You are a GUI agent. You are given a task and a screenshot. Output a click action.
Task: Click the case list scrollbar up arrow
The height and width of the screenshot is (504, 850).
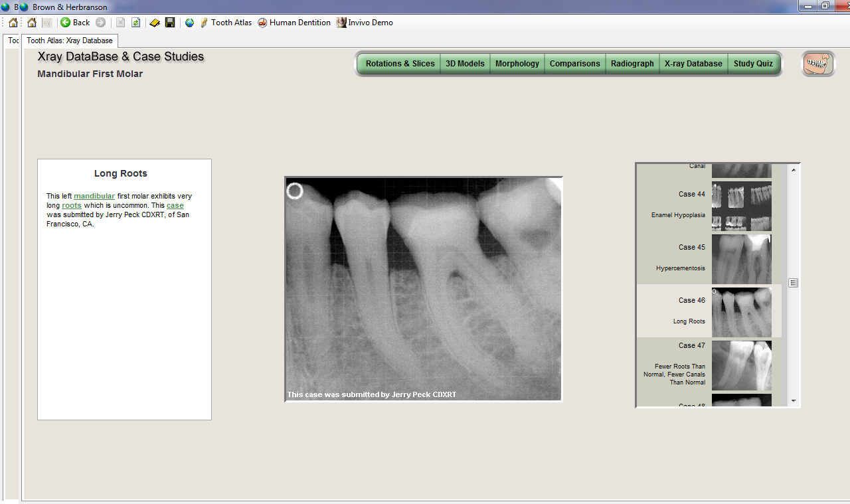[x=793, y=169]
